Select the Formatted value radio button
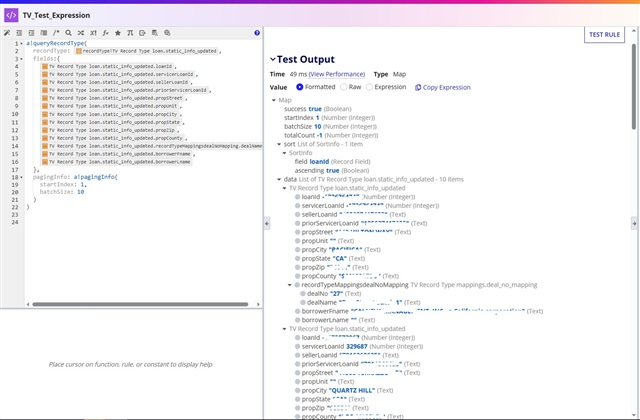The width and height of the screenshot is (640, 420). coord(301,87)
